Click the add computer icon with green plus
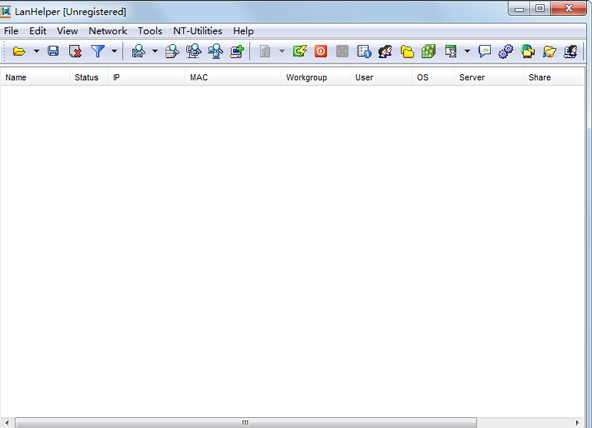The width and height of the screenshot is (592, 428). coord(237,51)
